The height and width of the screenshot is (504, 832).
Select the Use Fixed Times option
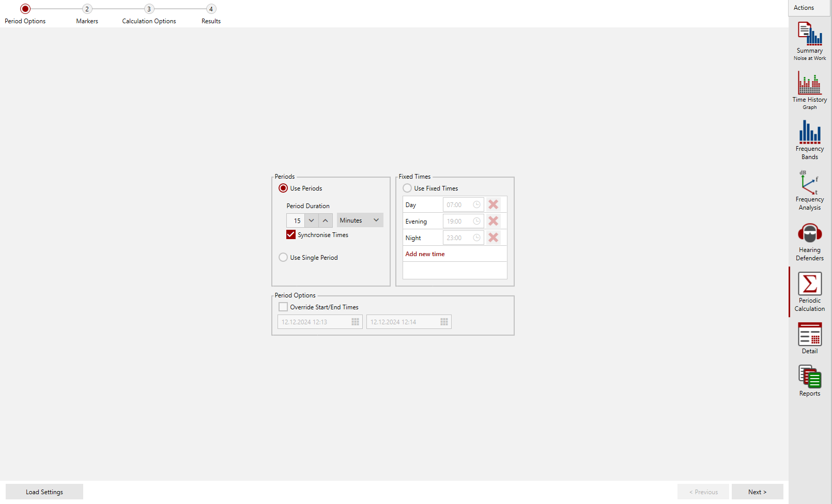click(407, 188)
